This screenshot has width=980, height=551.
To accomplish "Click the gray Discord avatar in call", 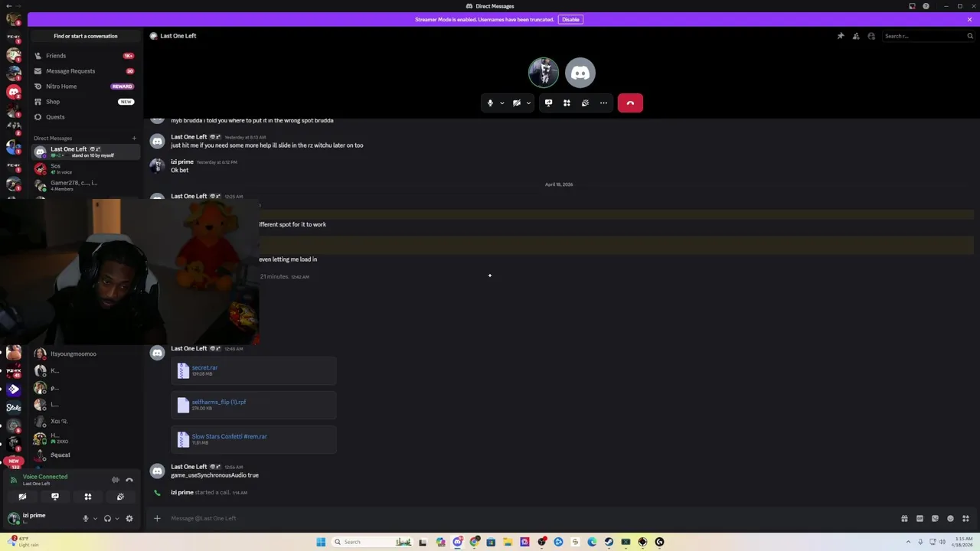I will (x=580, y=73).
